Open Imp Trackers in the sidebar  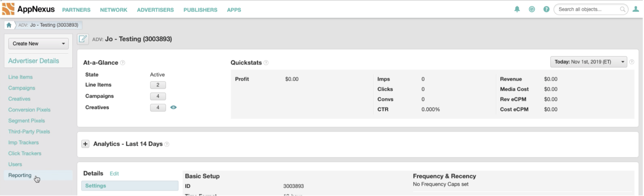click(x=23, y=143)
